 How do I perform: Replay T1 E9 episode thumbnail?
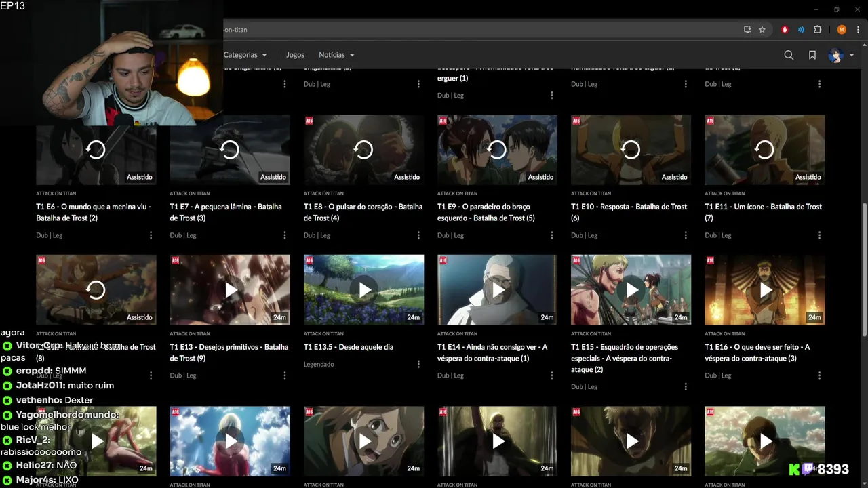coord(497,150)
